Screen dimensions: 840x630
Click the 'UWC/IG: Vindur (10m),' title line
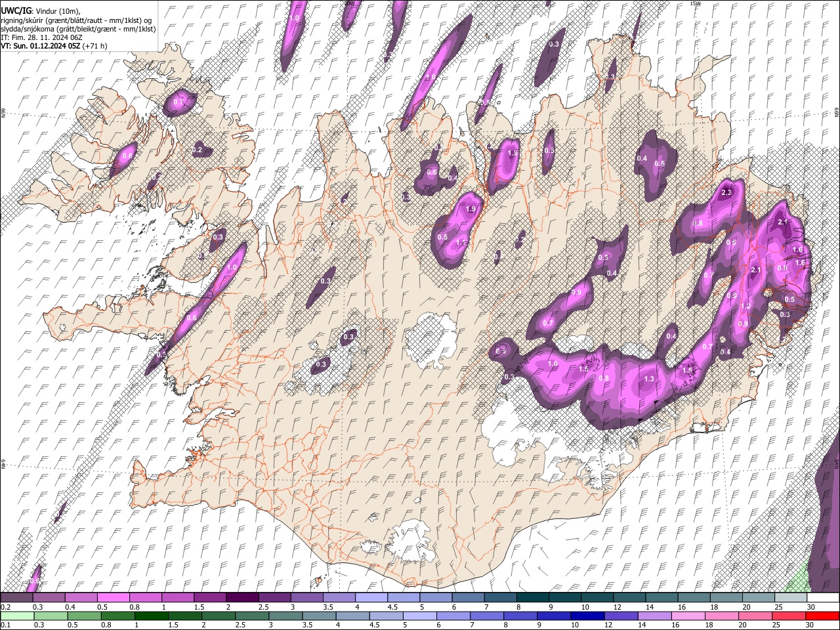tap(41, 11)
